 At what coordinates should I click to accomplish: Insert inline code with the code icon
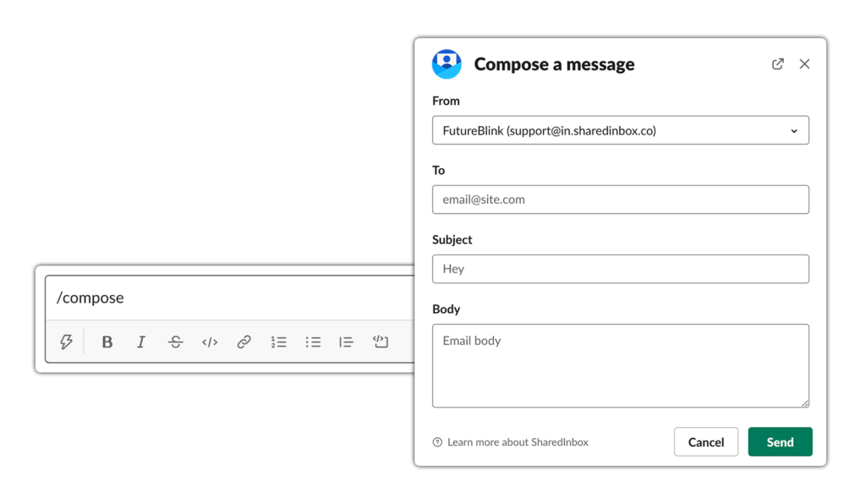tap(209, 342)
